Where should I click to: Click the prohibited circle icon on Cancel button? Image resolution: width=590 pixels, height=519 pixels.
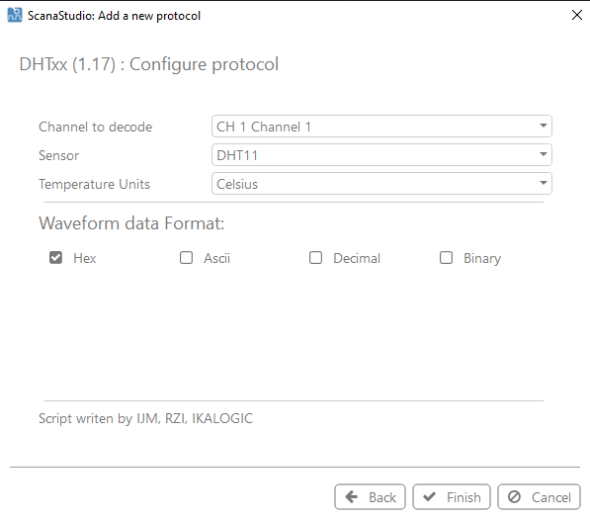(x=514, y=497)
